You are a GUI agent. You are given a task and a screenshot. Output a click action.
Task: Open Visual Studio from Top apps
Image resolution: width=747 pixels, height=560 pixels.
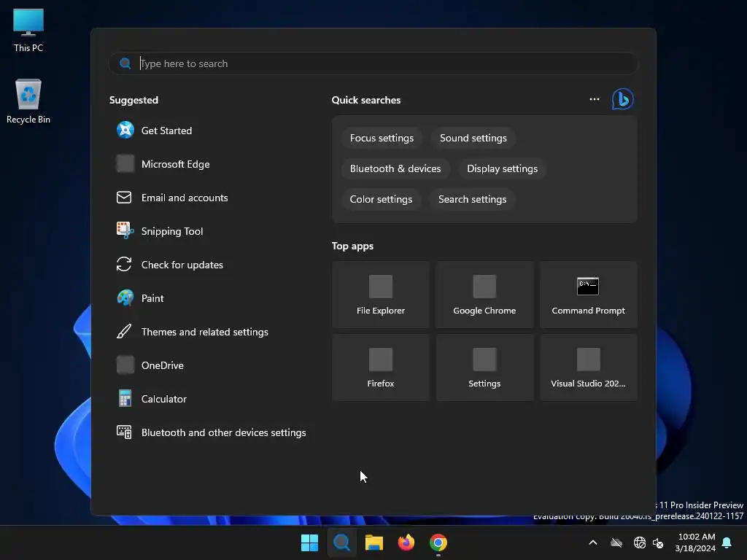point(589,367)
